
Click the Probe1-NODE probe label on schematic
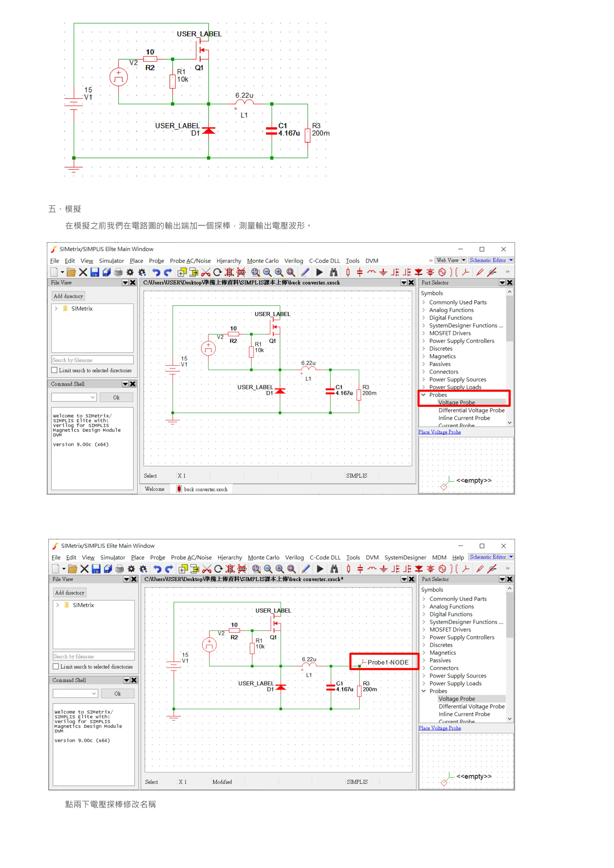388,662
